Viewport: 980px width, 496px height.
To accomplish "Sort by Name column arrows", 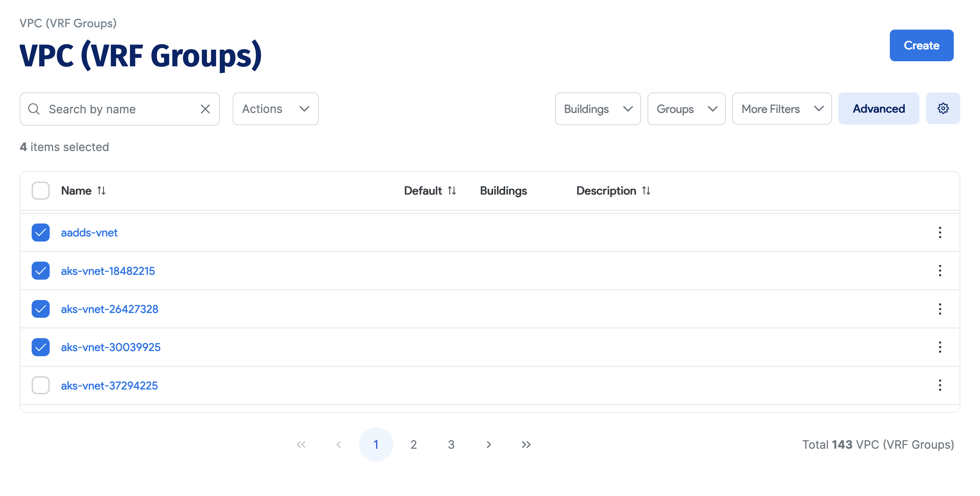I will pos(101,191).
